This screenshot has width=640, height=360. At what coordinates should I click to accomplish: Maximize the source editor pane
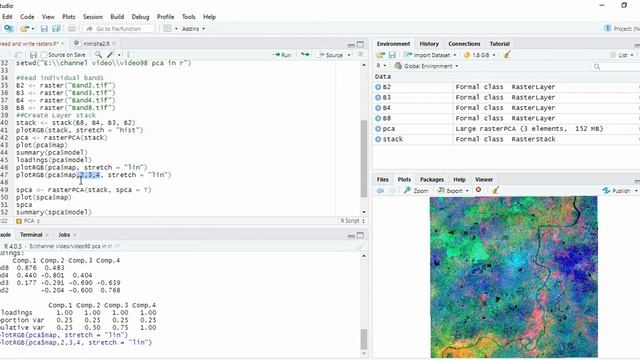360,44
